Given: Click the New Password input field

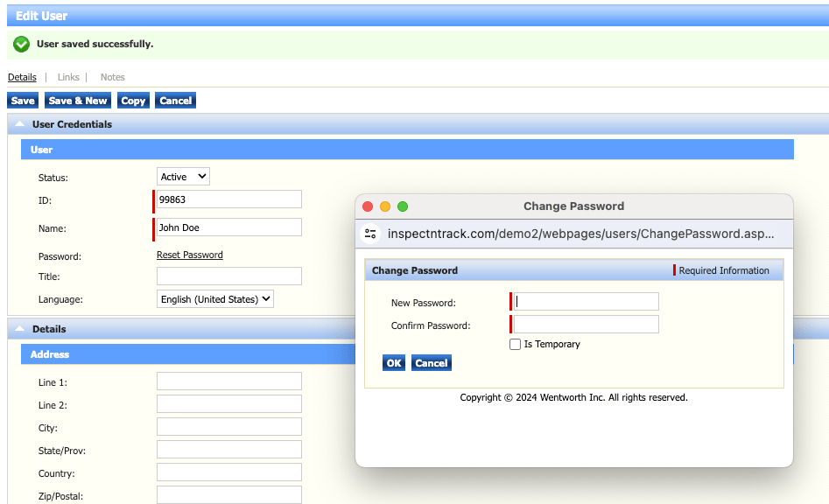Looking at the screenshot, I should coord(583,301).
